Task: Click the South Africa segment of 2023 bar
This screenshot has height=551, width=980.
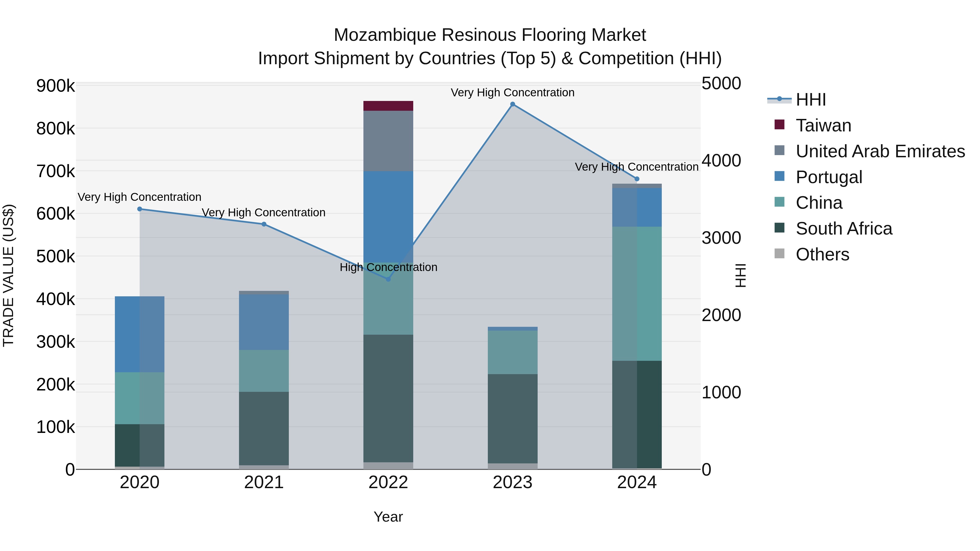Action: click(x=513, y=419)
